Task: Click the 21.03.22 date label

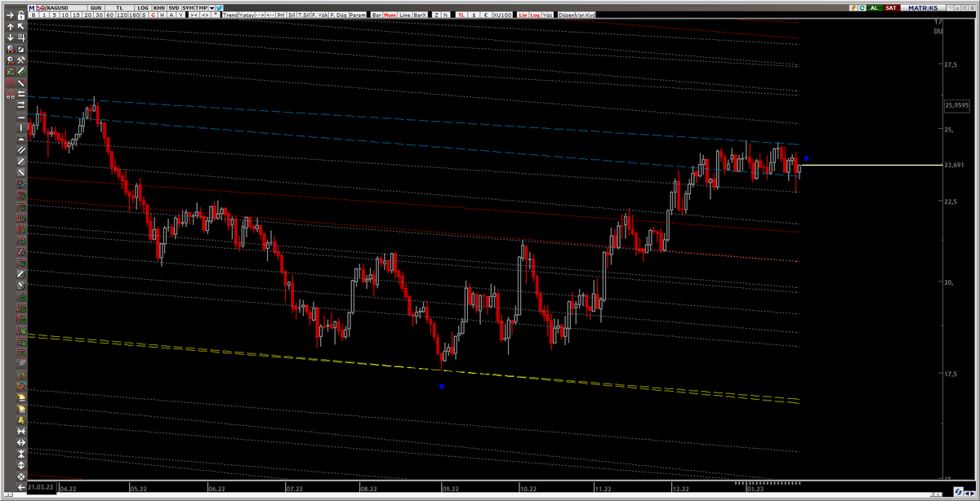Action: pos(41,486)
